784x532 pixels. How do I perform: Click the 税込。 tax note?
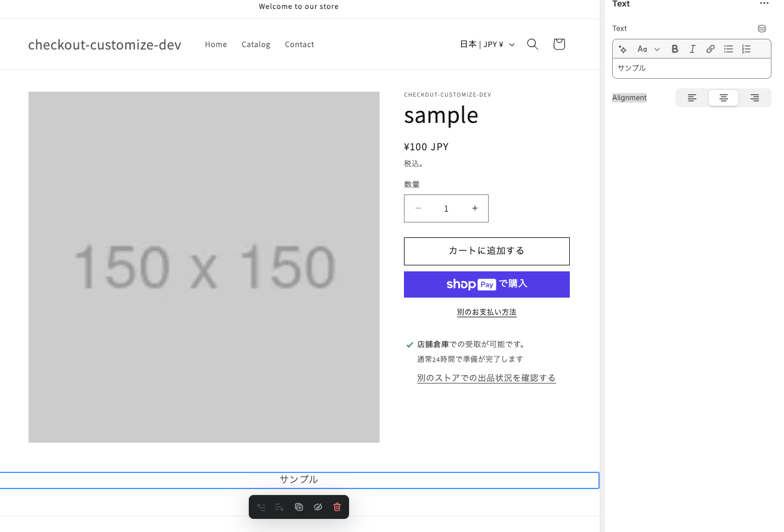click(x=414, y=163)
